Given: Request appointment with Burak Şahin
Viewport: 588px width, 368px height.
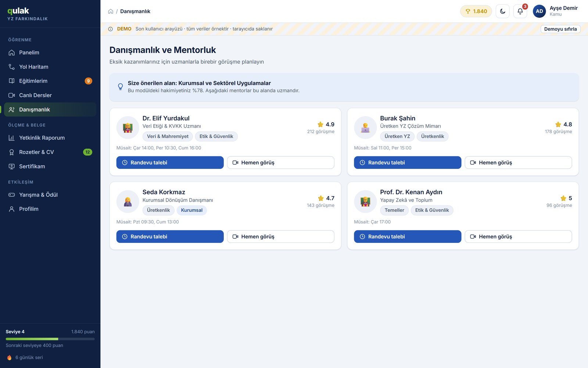Looking at the screenshot, I should 408,163.
